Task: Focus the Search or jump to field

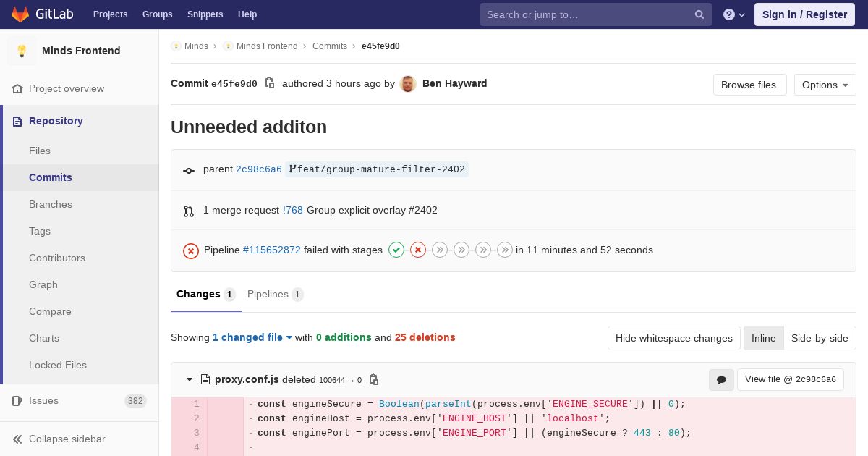Action: (x=596, y=14)
